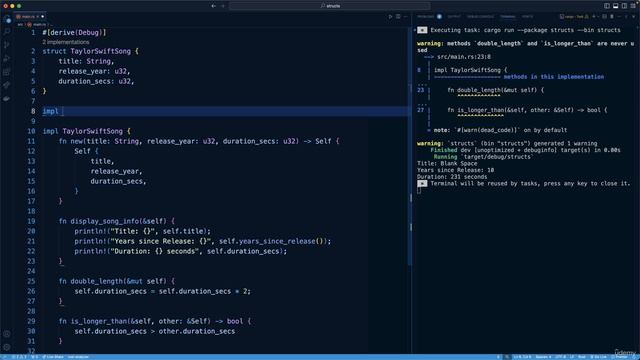Select the main.rs breadcrumb item
The image size is (640, 360).
37,24
